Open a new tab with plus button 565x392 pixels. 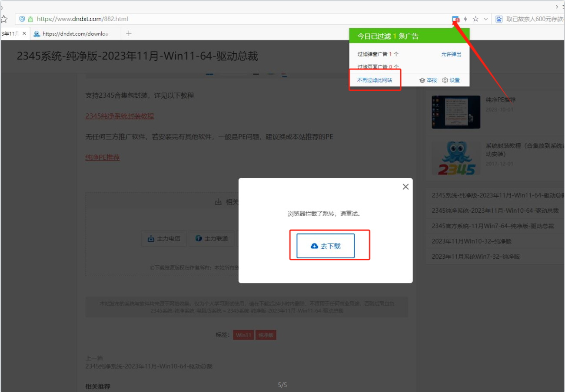[x=129, y=33]
